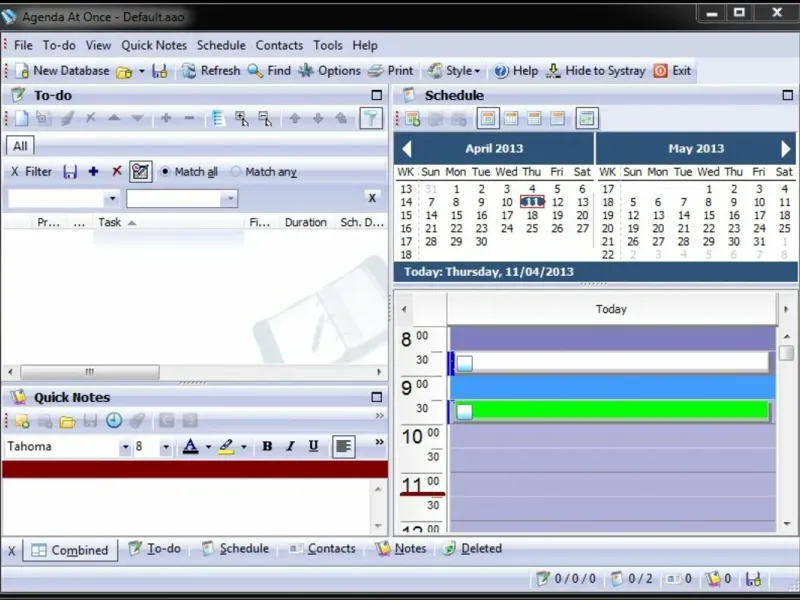Toggle bold formatting
The height and width of the screenshot is (600, 800).
pos(266,446)
